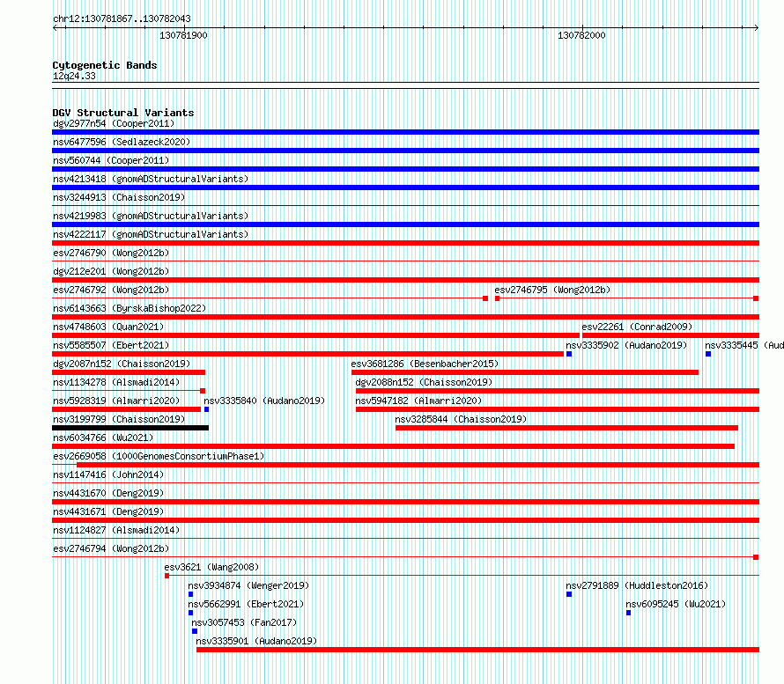The height and width of the screenshot is (684, 784).
Task: Click nsv5928319 (Almarri2020) label
Action: [x=116, y=401]
